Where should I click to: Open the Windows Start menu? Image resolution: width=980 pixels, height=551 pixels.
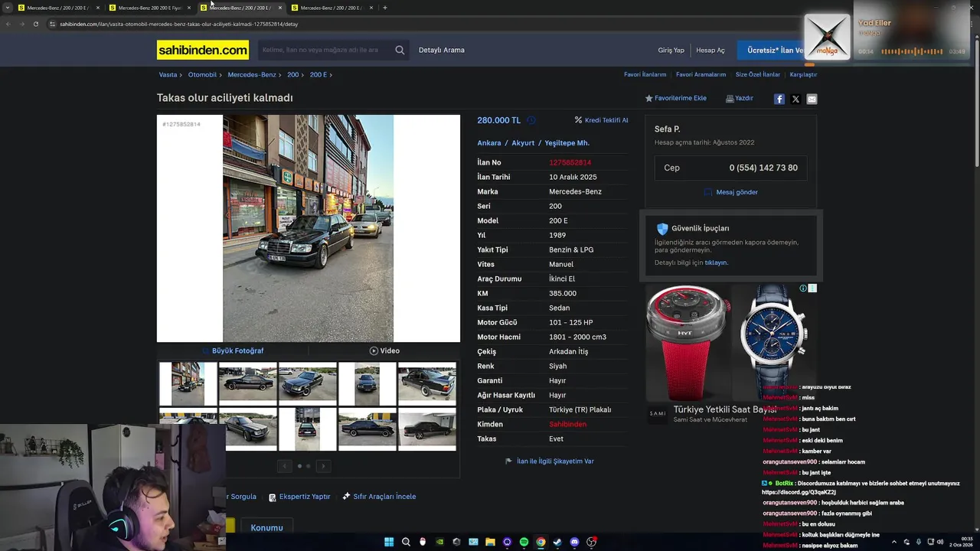point(389,542)
